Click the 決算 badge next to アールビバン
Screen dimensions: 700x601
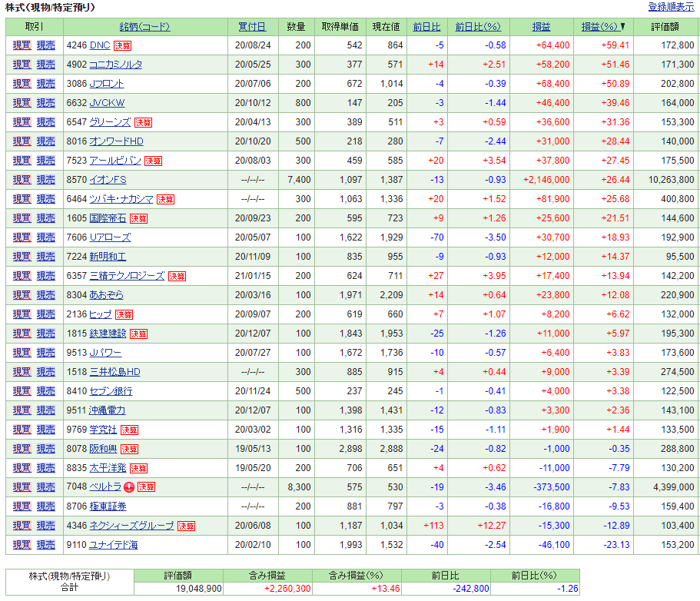(x=153, y=161)
